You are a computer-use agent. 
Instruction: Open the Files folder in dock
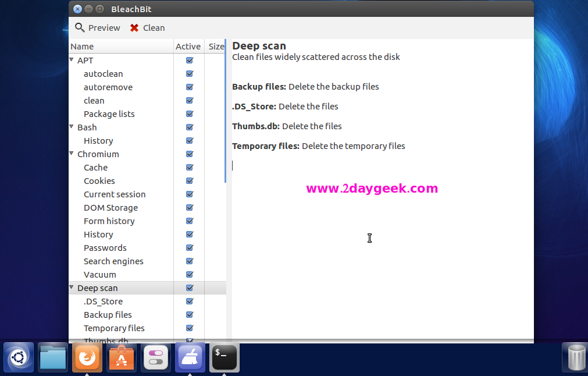coord(53,357)
